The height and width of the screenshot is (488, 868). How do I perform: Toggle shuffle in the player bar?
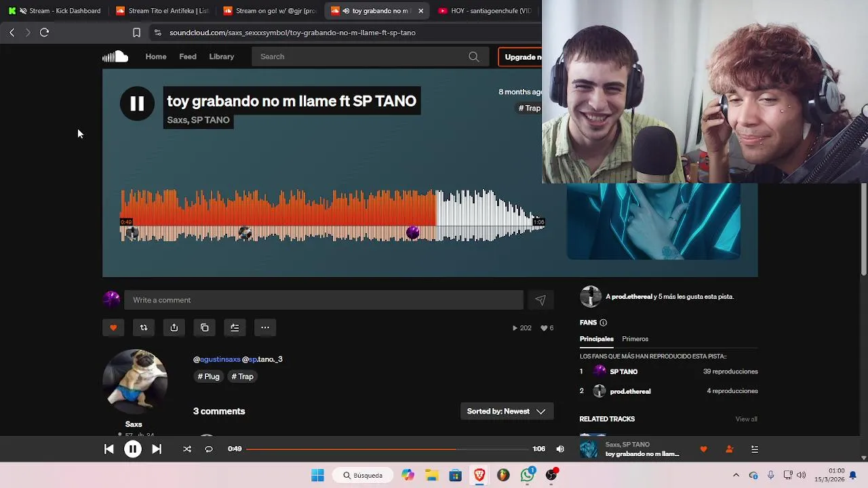pyautogui.click(x=187, y=449)
